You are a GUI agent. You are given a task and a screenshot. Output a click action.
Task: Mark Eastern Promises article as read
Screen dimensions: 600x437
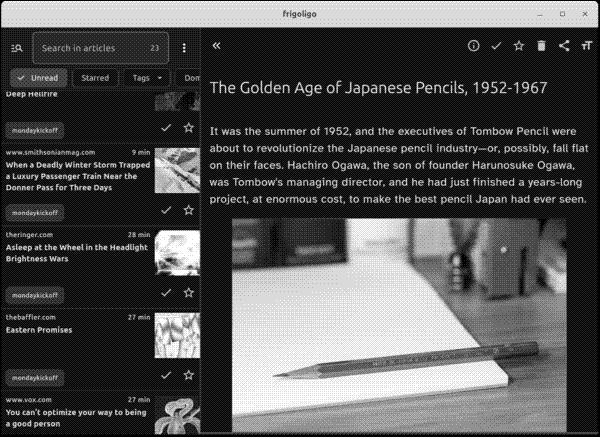(x=166, y=375)
